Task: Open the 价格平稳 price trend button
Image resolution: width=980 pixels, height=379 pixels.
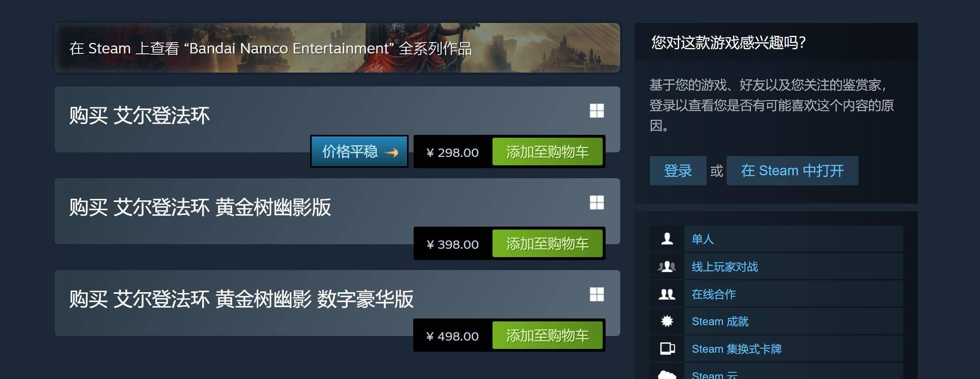Action: pos(359,152)
